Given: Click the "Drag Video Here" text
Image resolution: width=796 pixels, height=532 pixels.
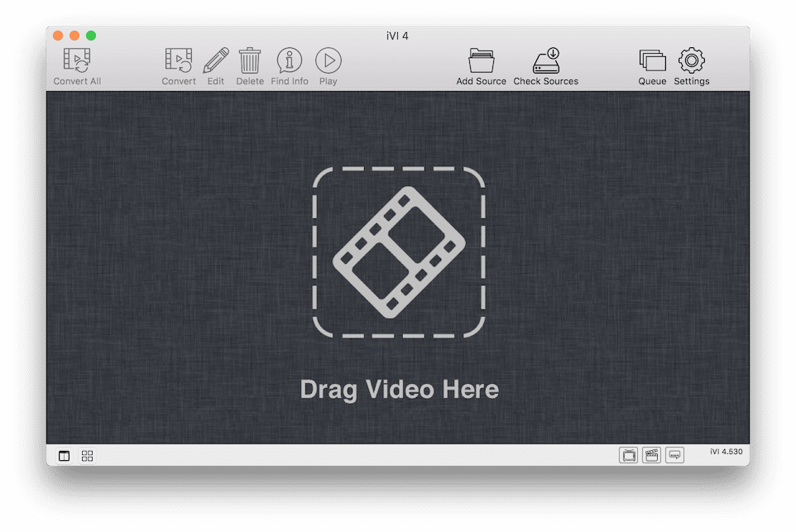Looking at the screenshot, I should pyautogui.click(x=400, y=390).
